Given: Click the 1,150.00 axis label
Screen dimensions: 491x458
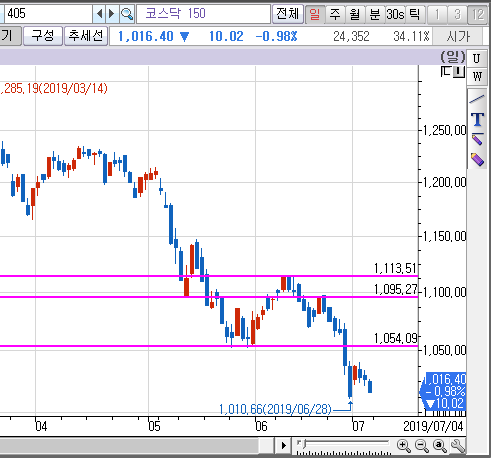Looking at the screenshot, I should click(x=445, y=236).
